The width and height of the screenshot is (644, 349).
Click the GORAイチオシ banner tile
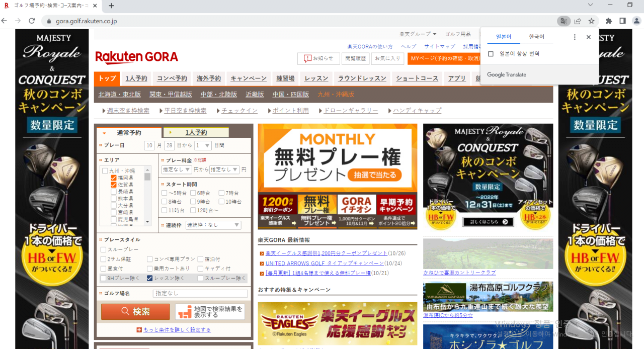tap(357, 212)
